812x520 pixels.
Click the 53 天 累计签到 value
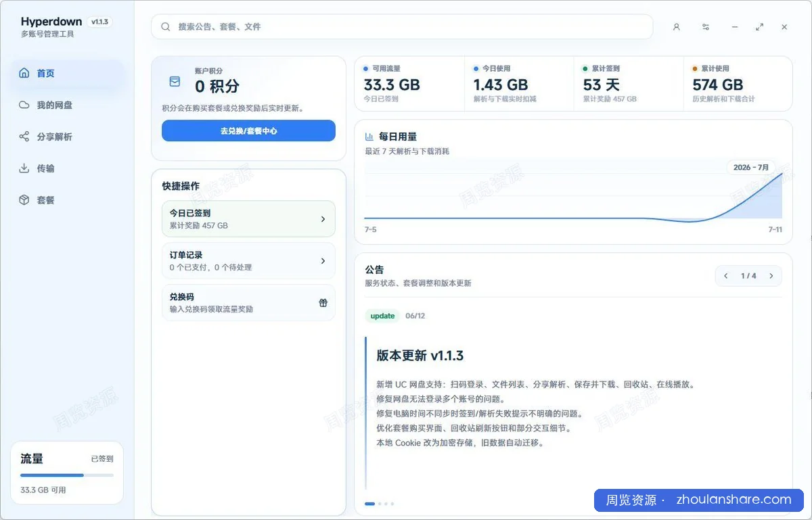[602, 85]
